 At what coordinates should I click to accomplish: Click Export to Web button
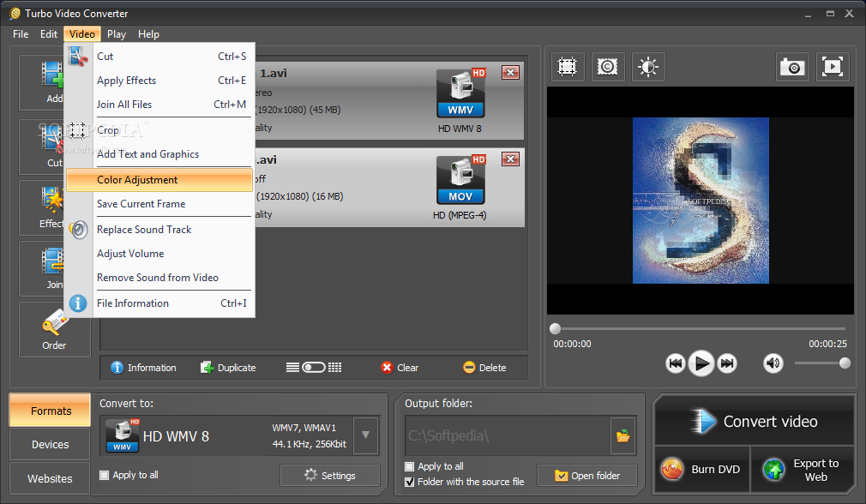(803, 469)
